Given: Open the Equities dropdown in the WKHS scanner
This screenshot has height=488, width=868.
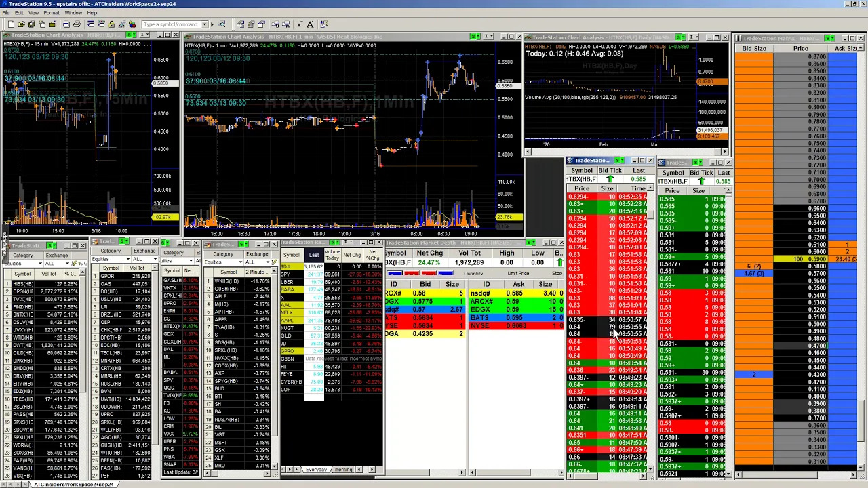Looking at the screenshot, I should (240, 262).
